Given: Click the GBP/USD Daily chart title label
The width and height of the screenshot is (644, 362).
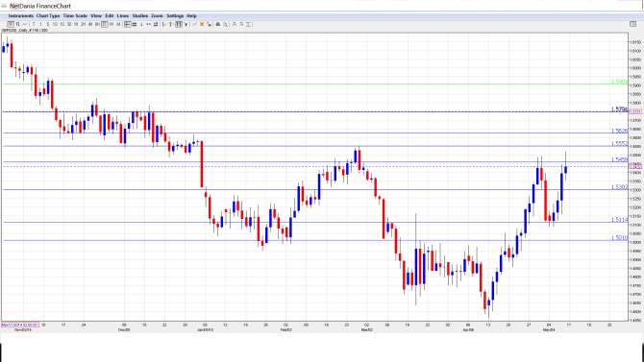Looking at the screenshot, I should pos(24,31).
